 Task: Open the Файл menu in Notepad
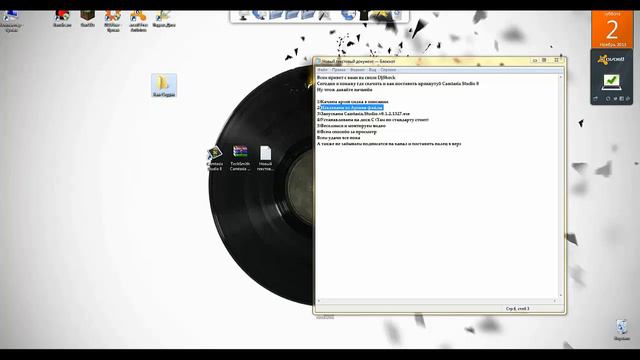click(322, 70)
